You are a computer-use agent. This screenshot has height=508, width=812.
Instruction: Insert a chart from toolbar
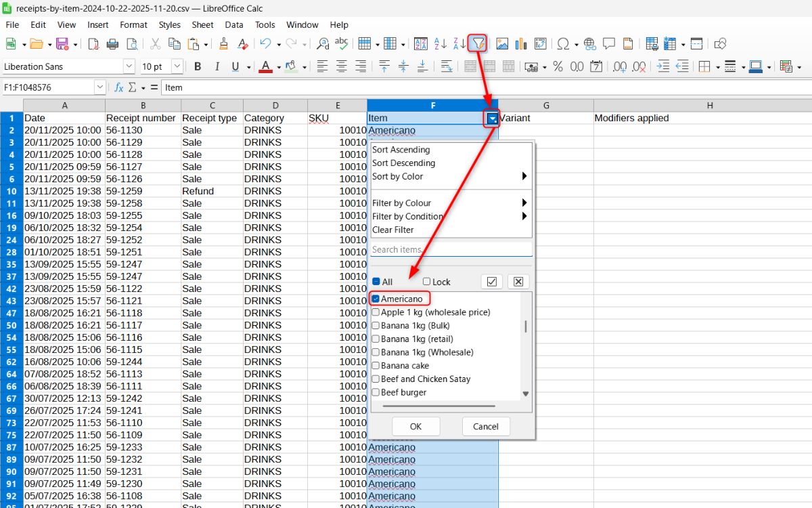click(x=521, y=44)
